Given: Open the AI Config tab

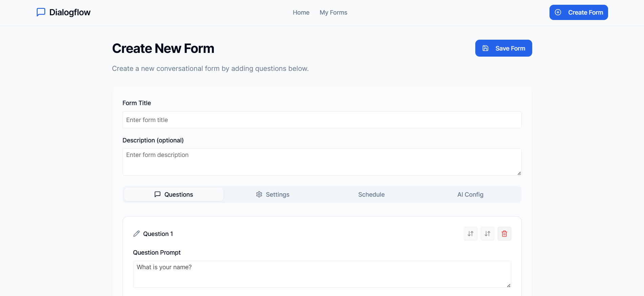Looking at the screenshot, I should (x=470, y=195).
